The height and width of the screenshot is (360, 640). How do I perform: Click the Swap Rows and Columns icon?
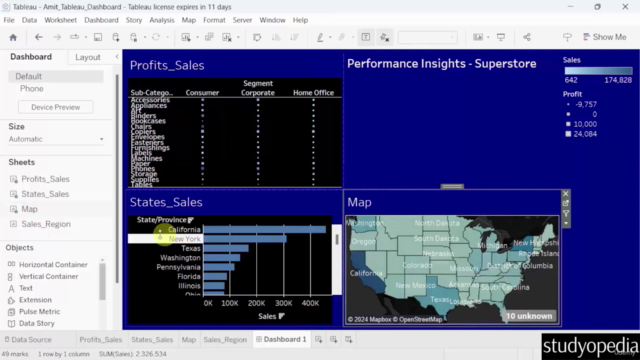257,37
